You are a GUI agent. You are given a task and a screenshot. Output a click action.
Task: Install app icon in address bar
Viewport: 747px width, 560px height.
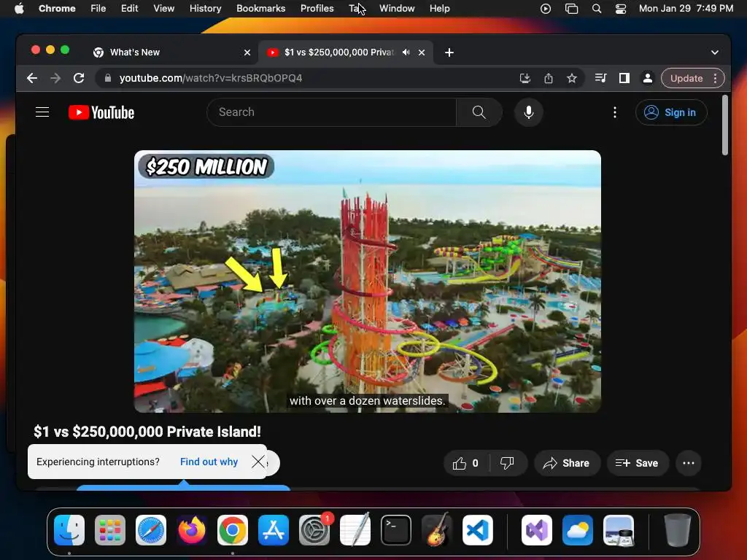(x=525, y=78)
